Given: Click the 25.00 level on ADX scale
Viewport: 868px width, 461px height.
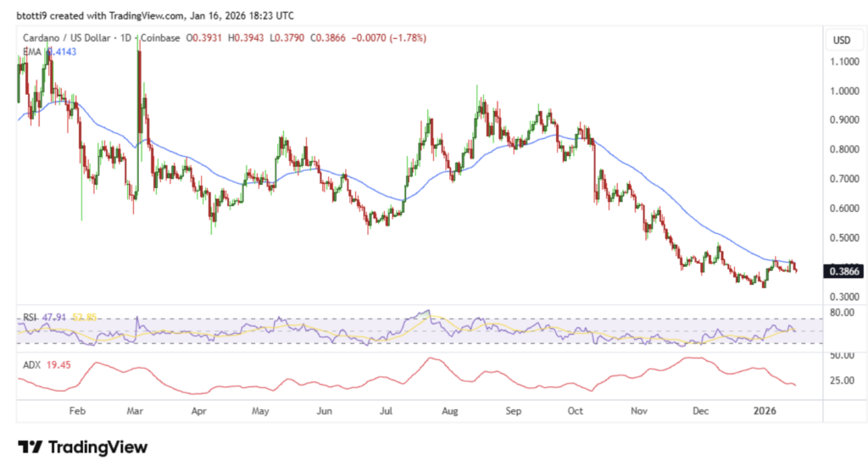Looking at the screenshot, I should [842, 380].
